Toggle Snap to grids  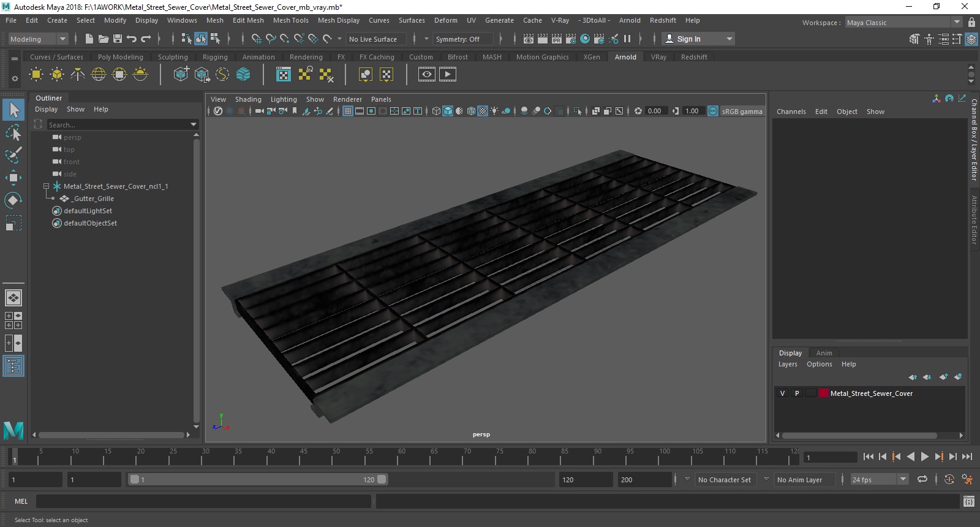coord(256,39)
